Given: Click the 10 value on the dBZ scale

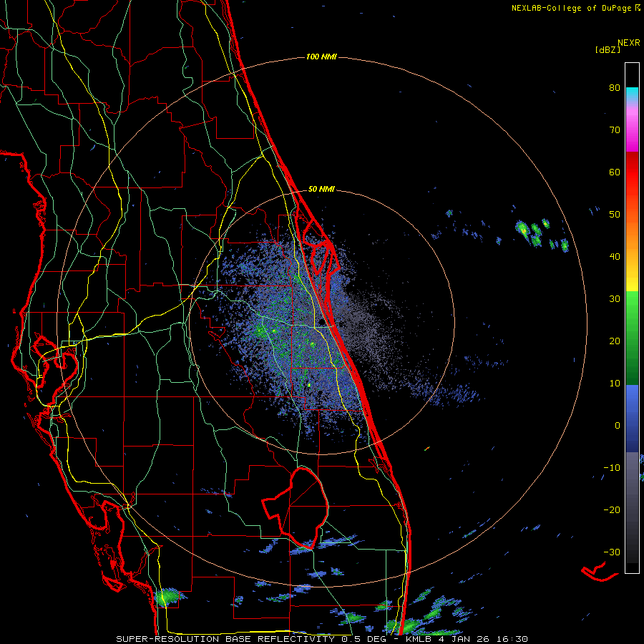Looking at the screenshot, I should (615, 384).
